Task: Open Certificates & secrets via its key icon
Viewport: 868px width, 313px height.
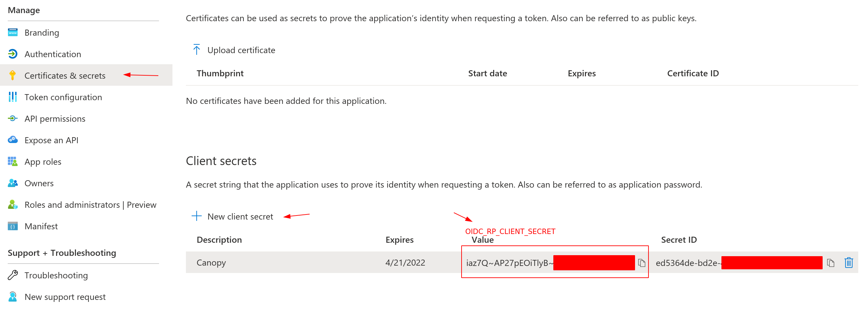Action: [x=12, y=75]
